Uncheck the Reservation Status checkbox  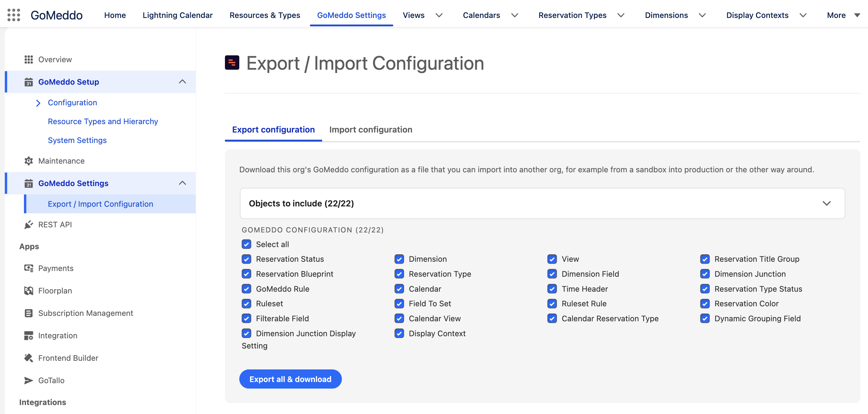(x=246, y=259)
